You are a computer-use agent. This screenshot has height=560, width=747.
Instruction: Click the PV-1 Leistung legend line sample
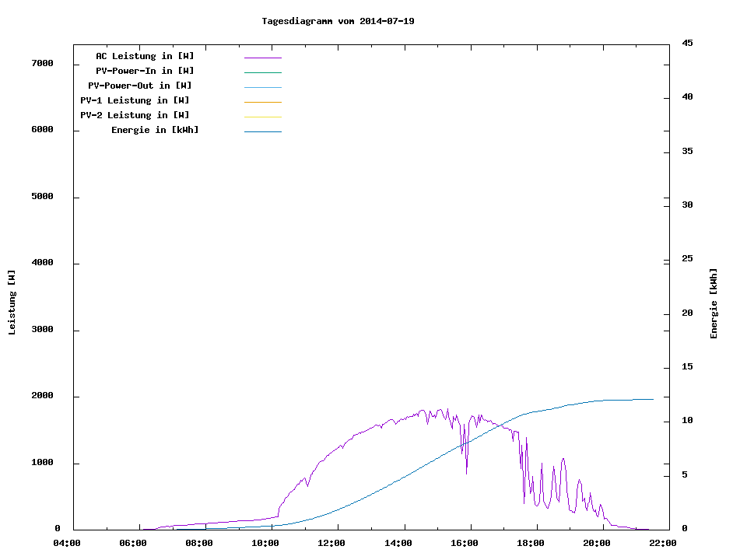coord(262,102)
